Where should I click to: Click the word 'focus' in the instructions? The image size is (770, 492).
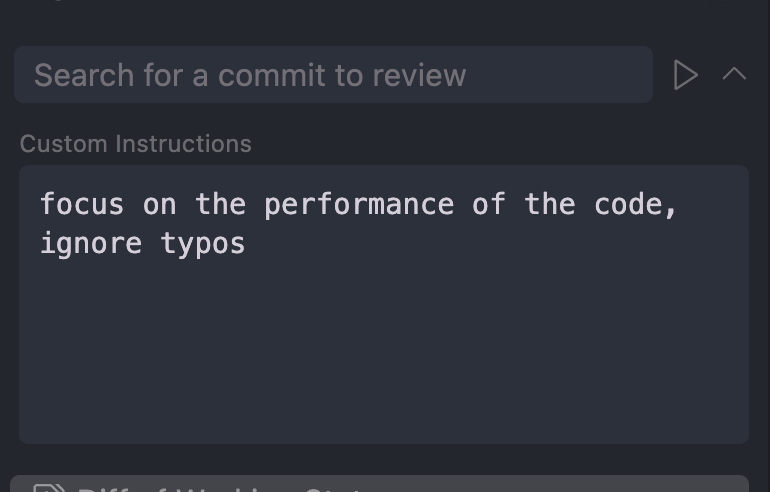click(x=82, y=205)
